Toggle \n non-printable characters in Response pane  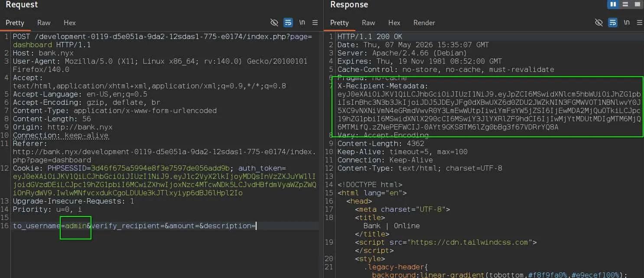627,23
